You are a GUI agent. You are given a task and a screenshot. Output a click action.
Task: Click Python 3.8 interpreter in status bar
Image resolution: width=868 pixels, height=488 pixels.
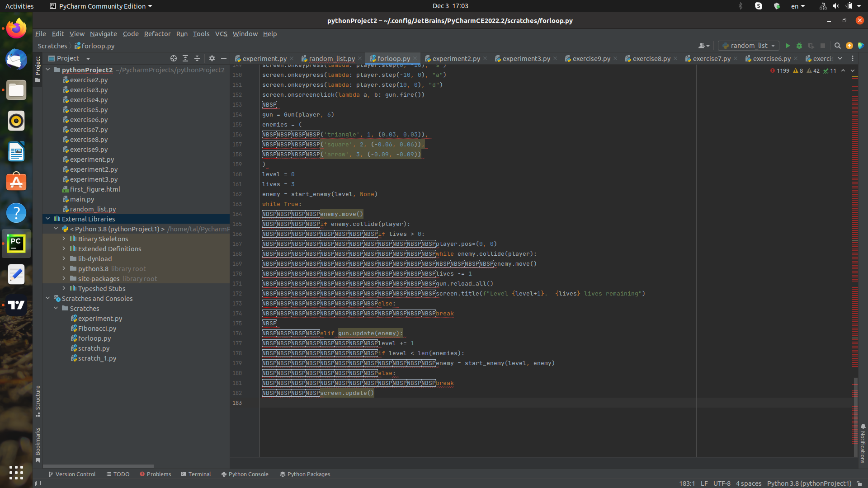point(809,483)
